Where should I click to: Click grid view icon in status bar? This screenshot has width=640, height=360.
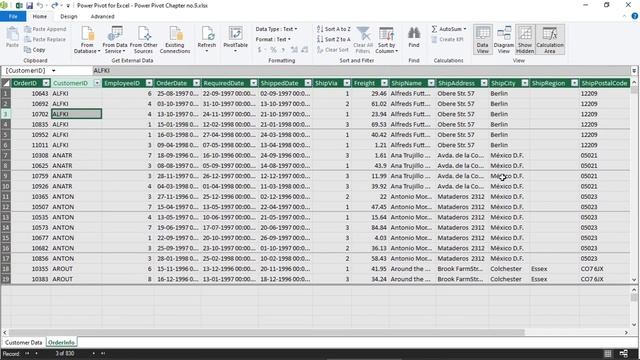click(608, 353)
